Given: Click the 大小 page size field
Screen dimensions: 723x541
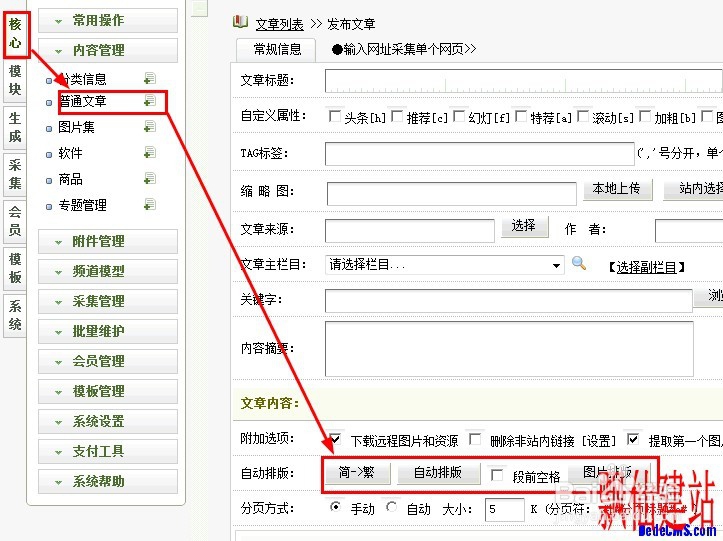Looking at the screenshot, I should (x=504, y=510).
